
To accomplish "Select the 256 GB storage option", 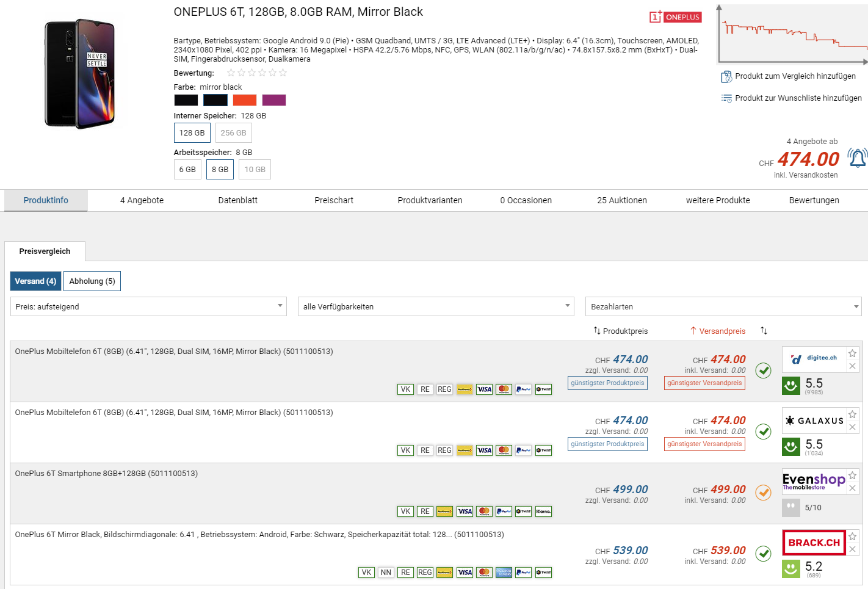I will point(233,133).
